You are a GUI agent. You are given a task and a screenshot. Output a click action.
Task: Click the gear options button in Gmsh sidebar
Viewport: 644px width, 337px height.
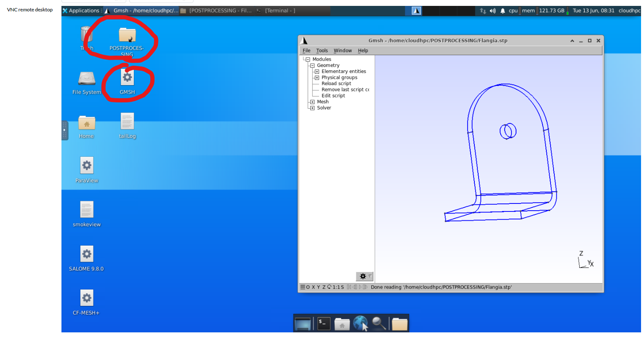364,276
